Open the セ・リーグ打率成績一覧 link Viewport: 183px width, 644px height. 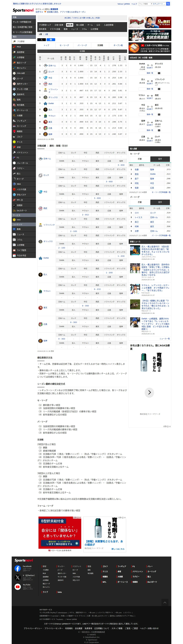(x=161, y=192)
